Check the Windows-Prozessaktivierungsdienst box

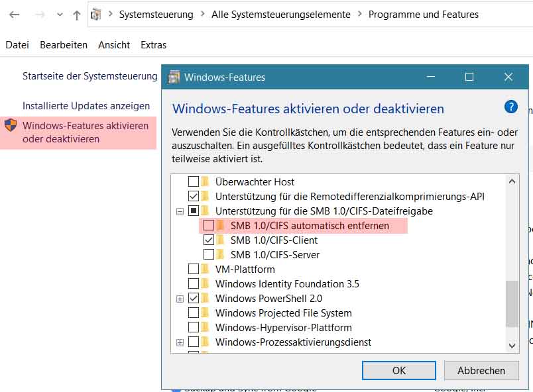coord(194,342)
